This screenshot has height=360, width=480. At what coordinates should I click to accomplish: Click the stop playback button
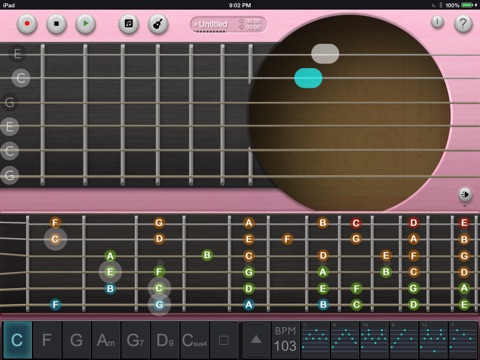56,24
